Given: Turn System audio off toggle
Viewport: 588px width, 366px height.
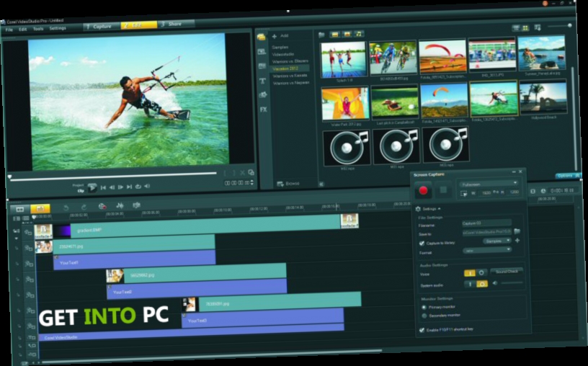Looking at the screenshot, I should (482, 284).
